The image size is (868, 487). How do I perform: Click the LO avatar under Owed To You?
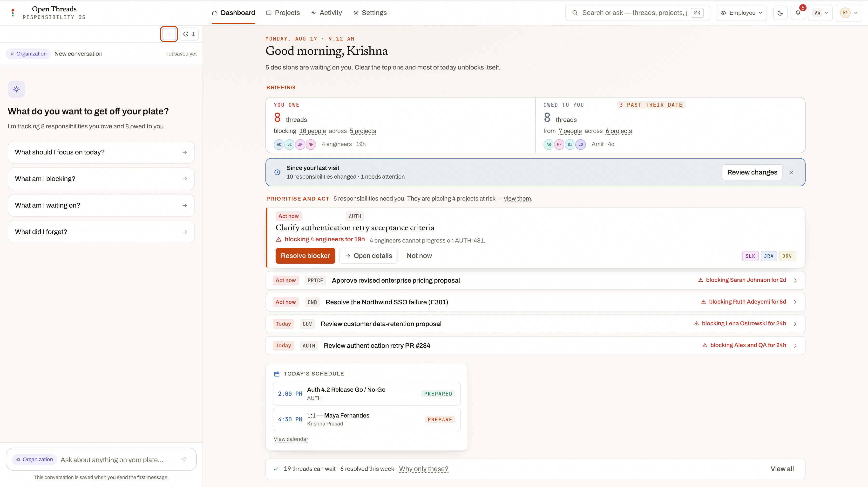click(x=580, y=144)
